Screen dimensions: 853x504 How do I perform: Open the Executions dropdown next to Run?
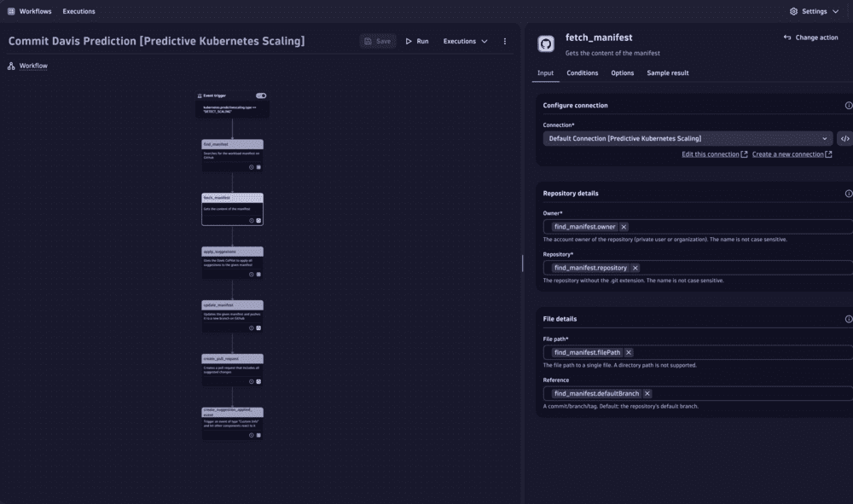point(465,41)
